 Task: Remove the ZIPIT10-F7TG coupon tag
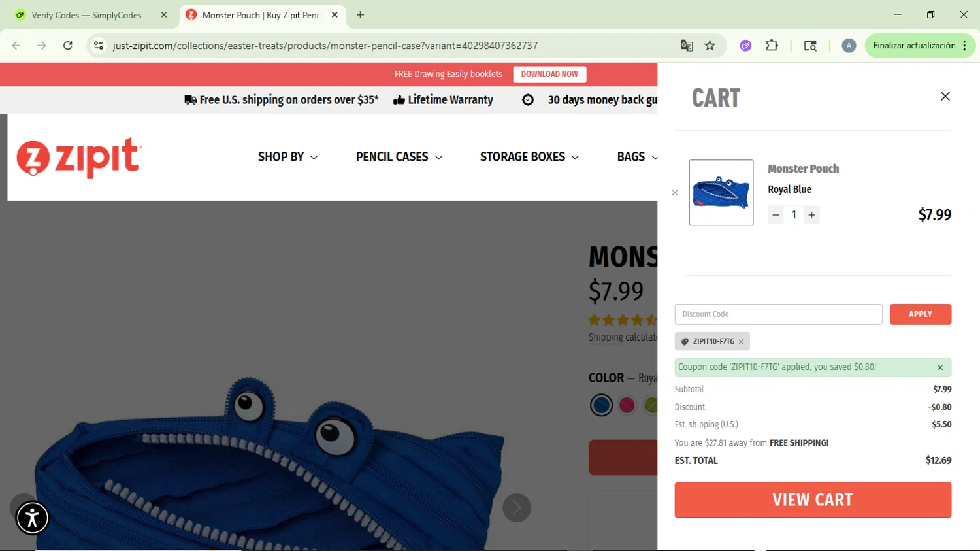(x=741, y=342)
